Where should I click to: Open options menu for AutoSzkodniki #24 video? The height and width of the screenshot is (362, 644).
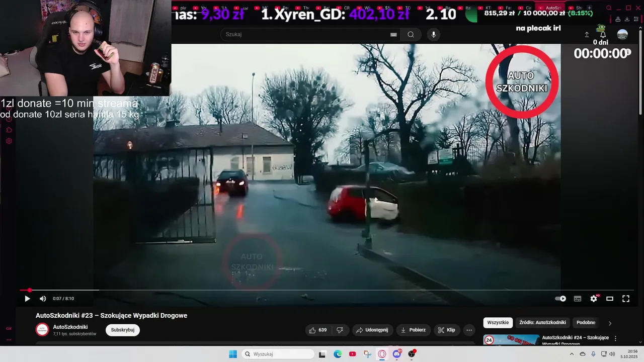[x=615, y=339]
